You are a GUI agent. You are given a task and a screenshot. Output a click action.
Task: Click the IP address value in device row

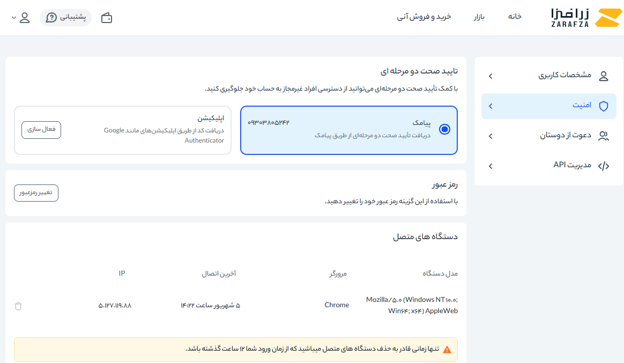click(115, 306)
